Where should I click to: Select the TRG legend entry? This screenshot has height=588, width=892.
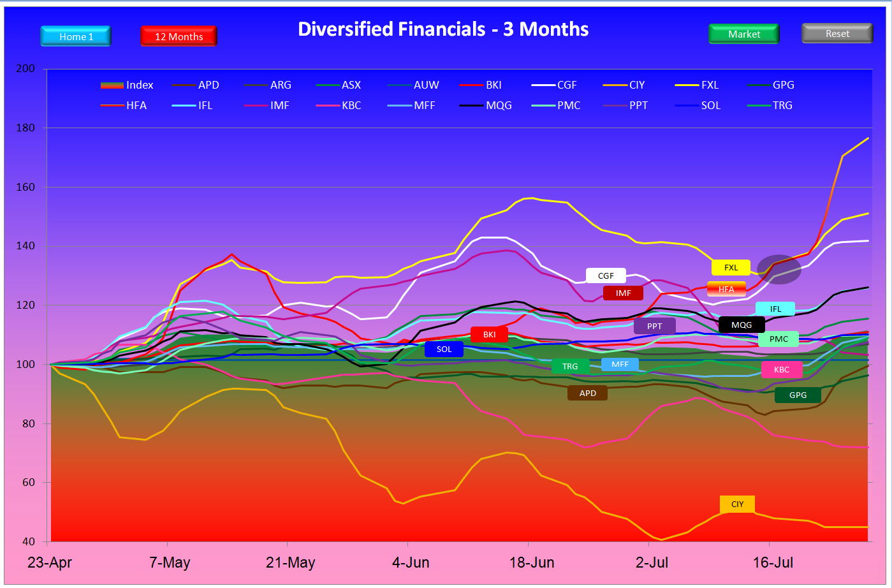tap(770, 105)
